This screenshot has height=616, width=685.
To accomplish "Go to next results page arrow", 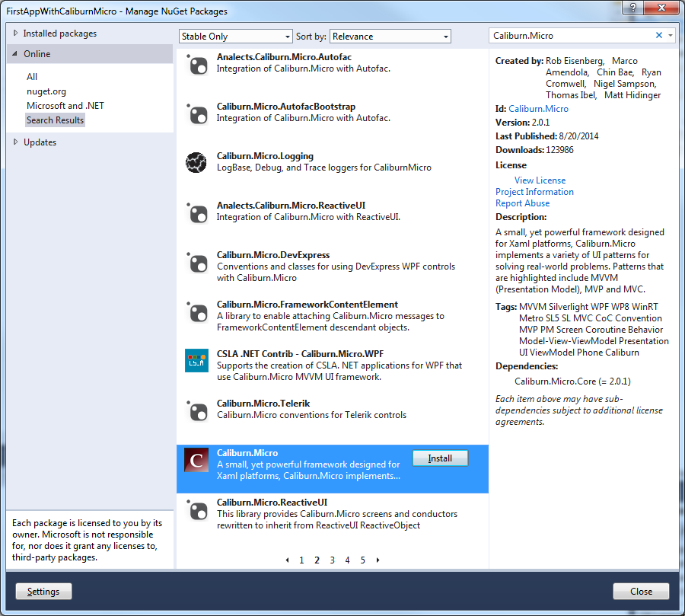I will coord(378,560).
